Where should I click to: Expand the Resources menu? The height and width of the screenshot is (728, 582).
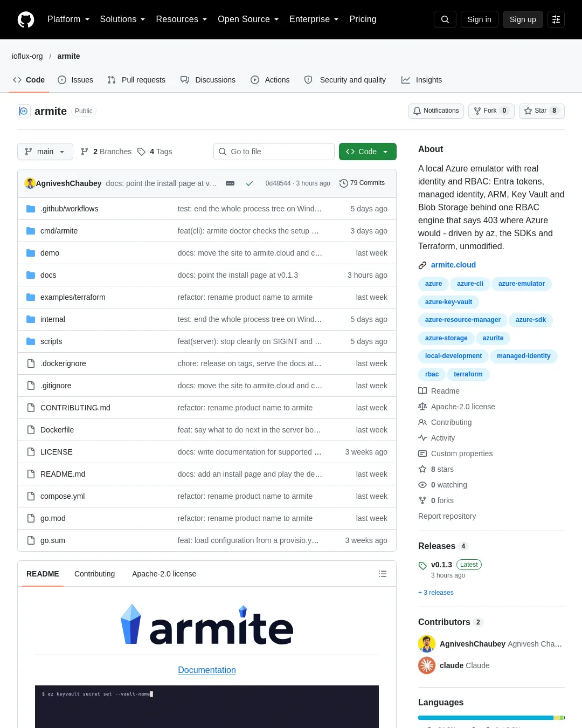tap(182, 19)
